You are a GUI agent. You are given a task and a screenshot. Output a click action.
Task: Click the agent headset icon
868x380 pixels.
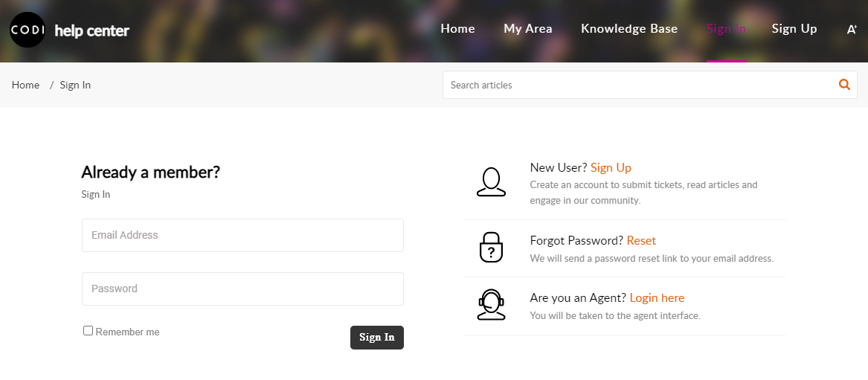click(491, 305)
